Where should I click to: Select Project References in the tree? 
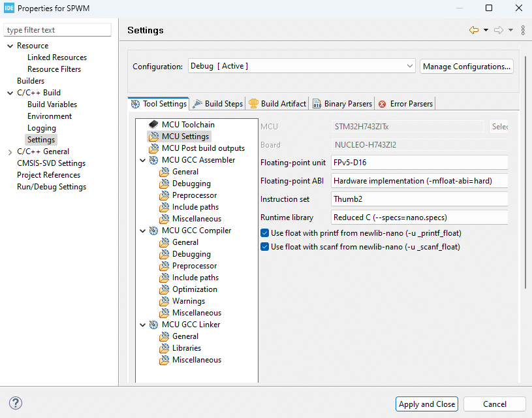tap(48, 175)
